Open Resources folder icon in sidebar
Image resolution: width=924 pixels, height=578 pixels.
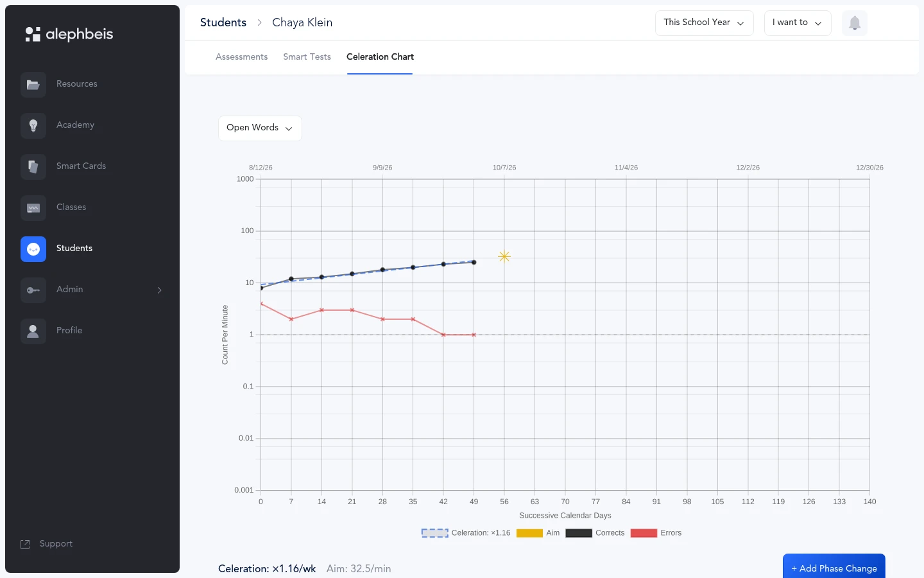(33, 85)
